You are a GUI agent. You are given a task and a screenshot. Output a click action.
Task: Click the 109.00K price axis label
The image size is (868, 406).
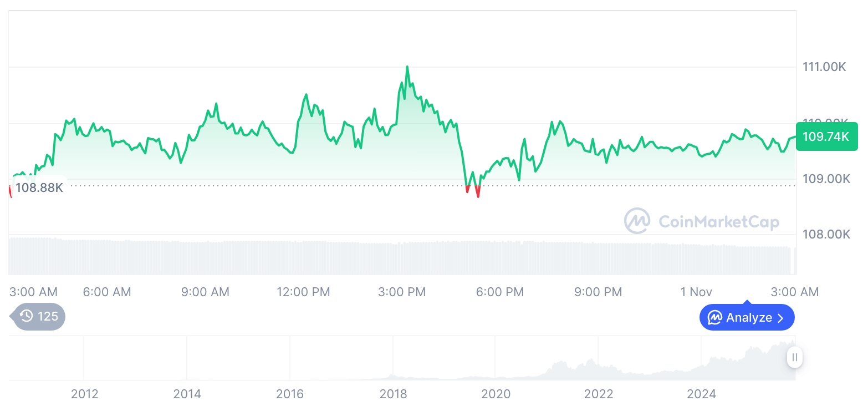point(826,179)
